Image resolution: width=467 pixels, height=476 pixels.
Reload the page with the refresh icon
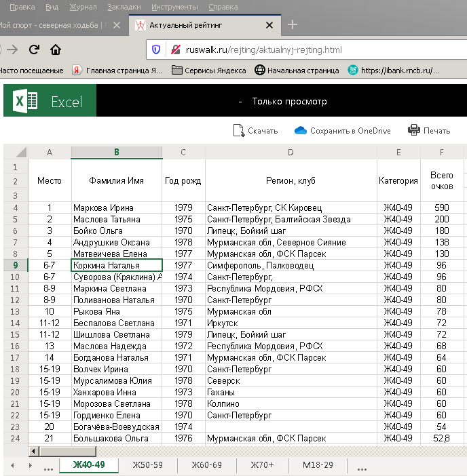[34, 49]
